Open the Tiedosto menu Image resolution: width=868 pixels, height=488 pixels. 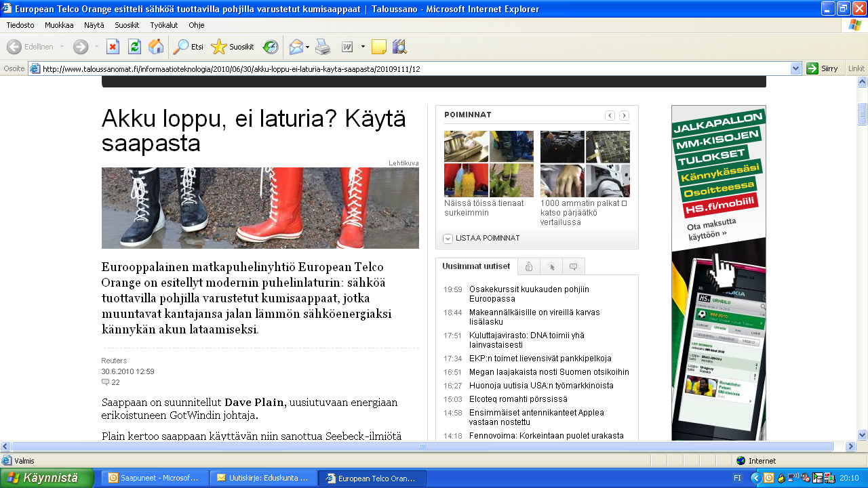(x=20, y=25)
